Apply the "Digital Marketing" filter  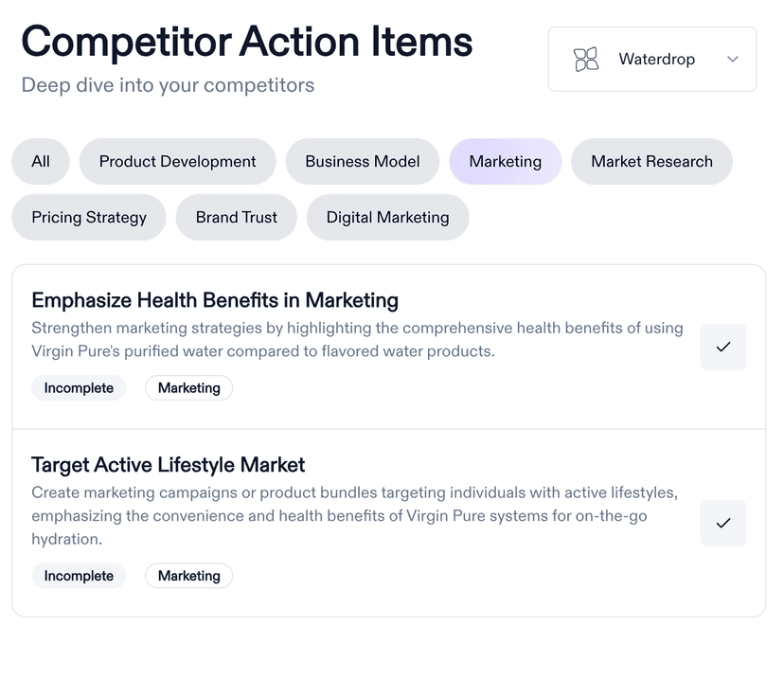point(387,217)
